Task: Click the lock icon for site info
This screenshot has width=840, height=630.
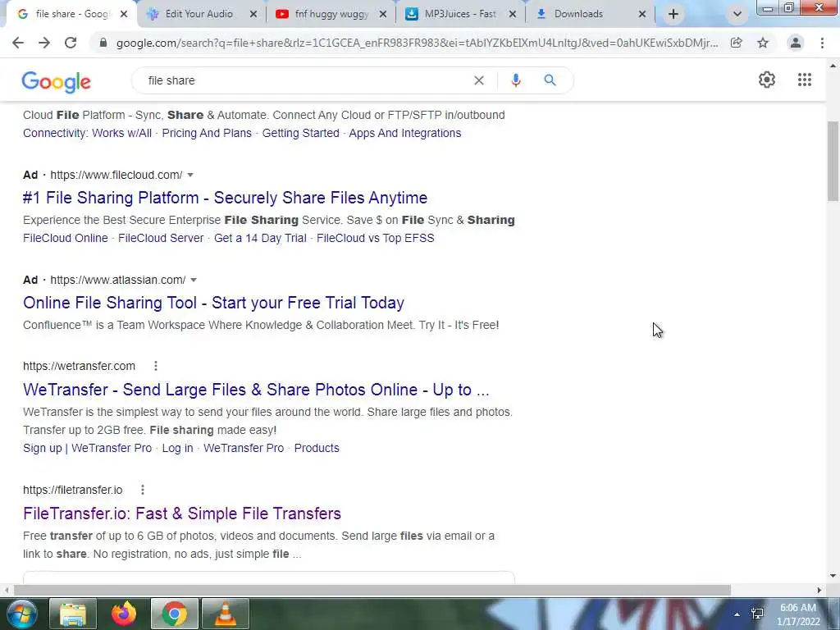Action: point(103,43)
